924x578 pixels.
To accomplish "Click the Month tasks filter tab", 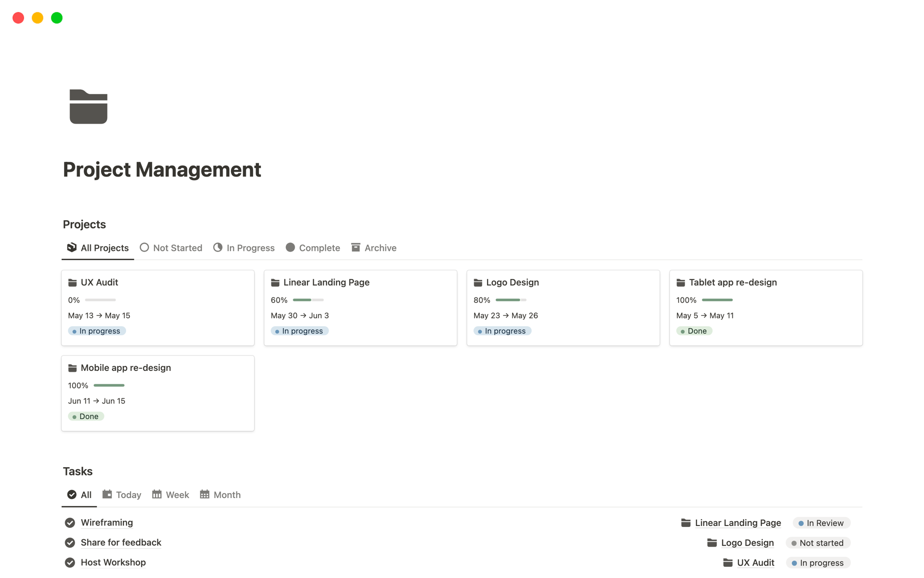I will click(x=227, y=494).
